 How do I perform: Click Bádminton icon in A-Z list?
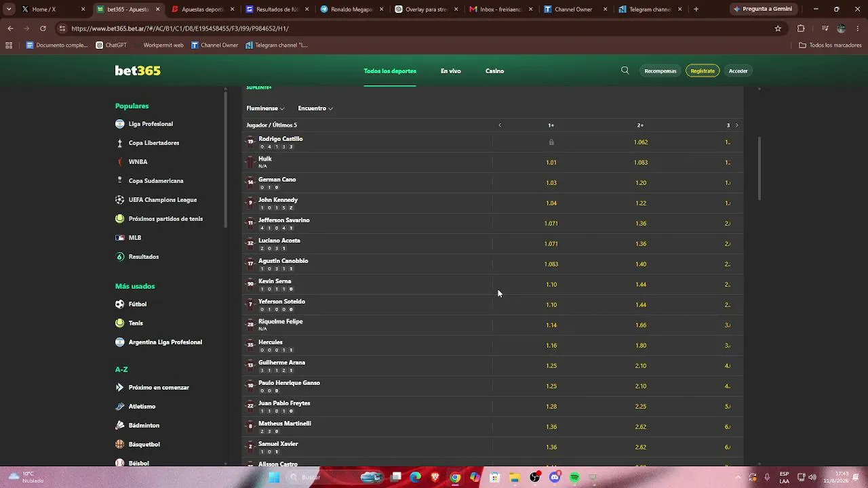coord(120,426)
